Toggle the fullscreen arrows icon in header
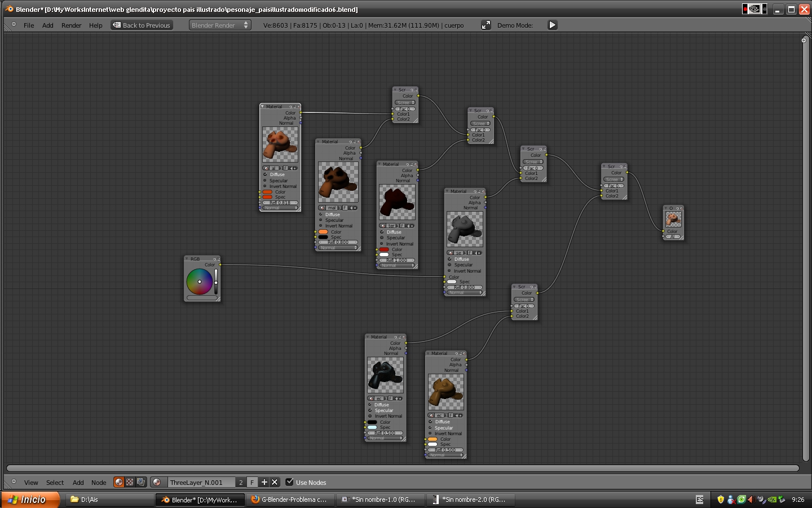This screenshot has width=812, height=508. 486,25
